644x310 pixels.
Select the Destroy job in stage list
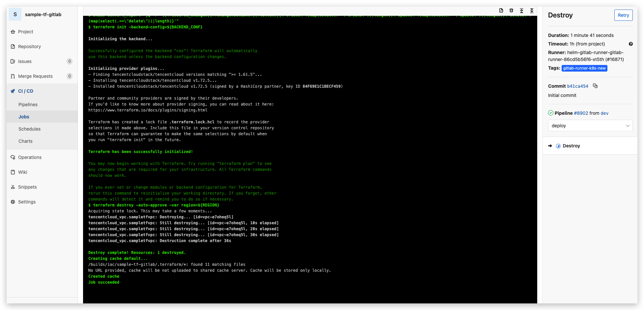[x=571, y=146]
